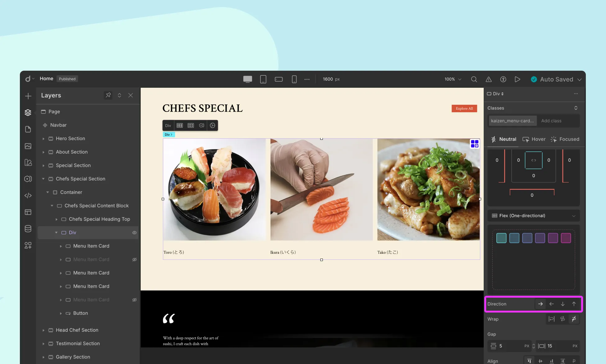
Task: Click the Published status badge
Action: tap(67, 79)
